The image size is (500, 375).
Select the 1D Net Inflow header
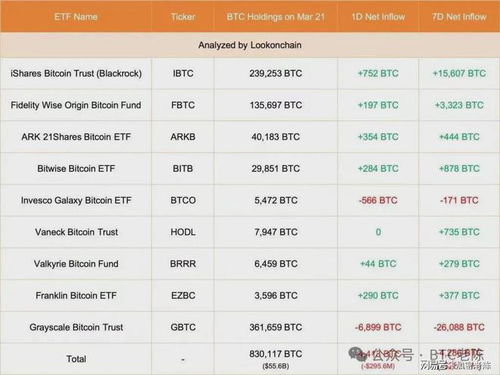pyautogui.click(x=378, y=17)
